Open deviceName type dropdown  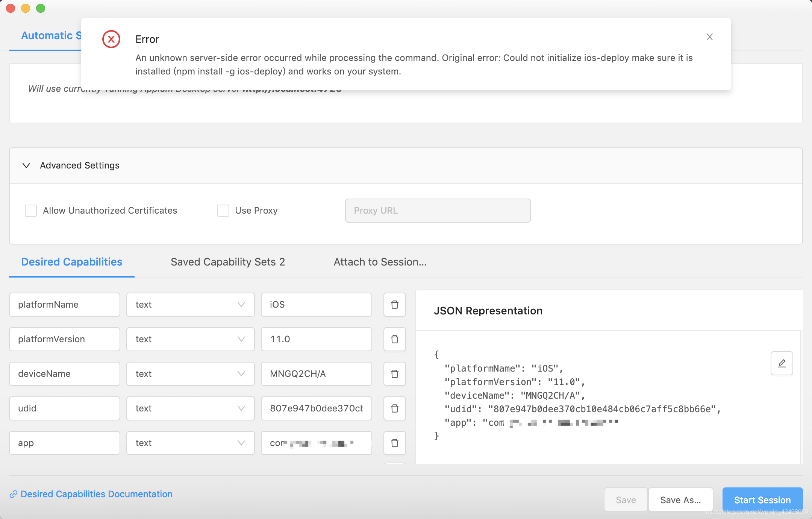190,374
